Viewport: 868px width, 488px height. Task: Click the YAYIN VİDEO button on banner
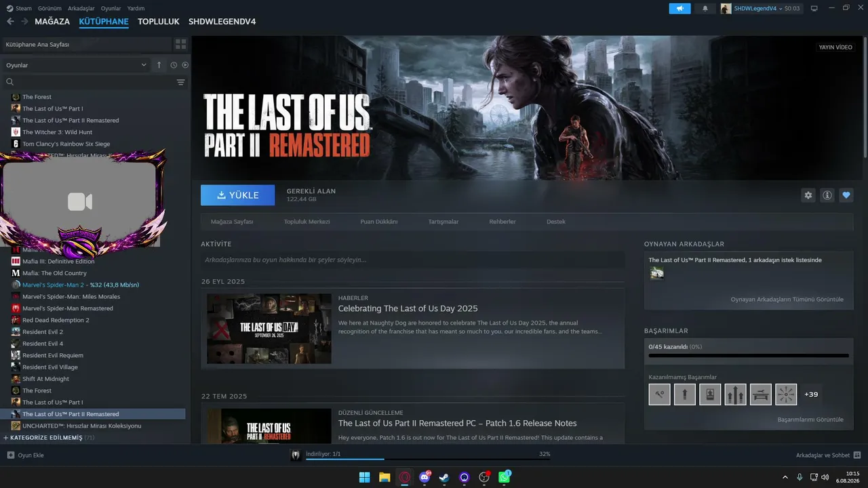point(835,47)
